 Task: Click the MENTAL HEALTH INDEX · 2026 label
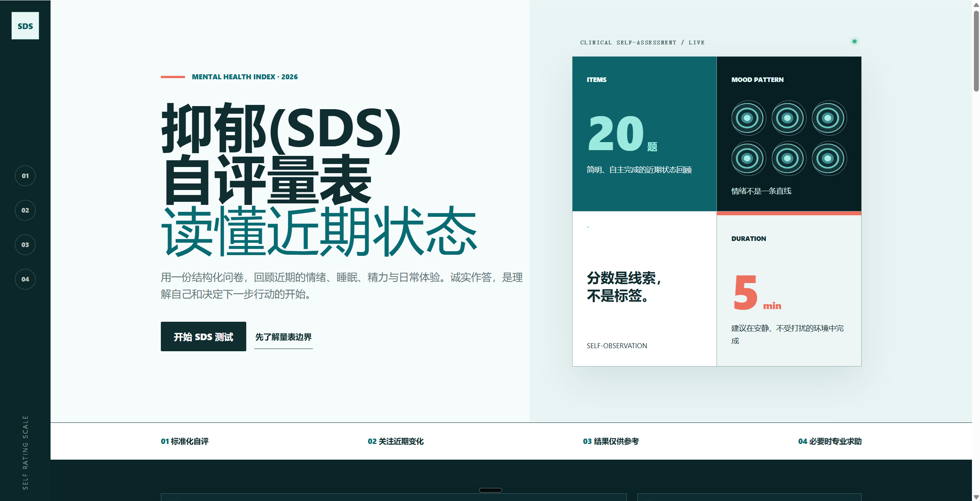tap(245, 77)
